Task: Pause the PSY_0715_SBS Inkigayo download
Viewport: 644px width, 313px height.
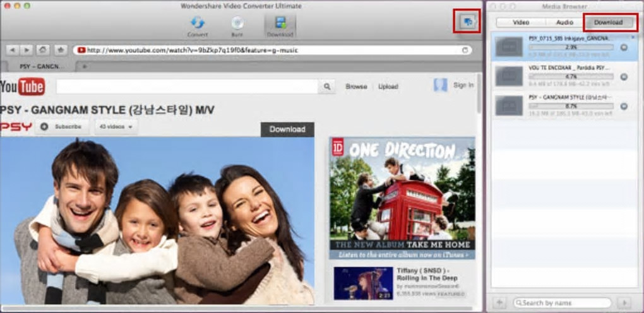Action: 624,48
